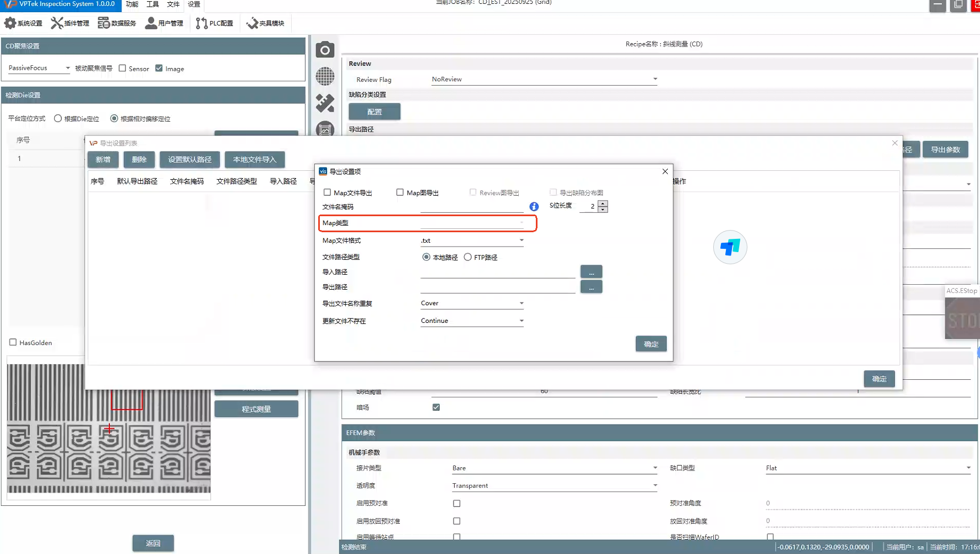The height and width of the screenshot is (554, 980).
Task: Click the blue info icon beside 文件名掩码
Action: pos(534,207)
